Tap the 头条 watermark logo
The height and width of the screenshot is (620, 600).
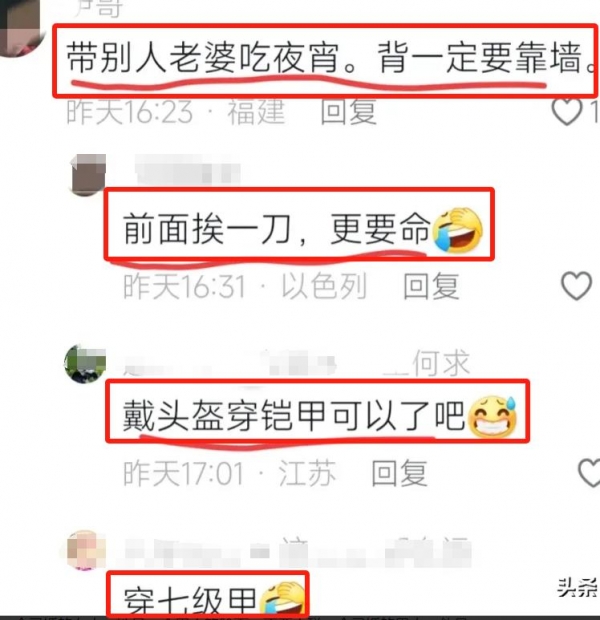578,587
